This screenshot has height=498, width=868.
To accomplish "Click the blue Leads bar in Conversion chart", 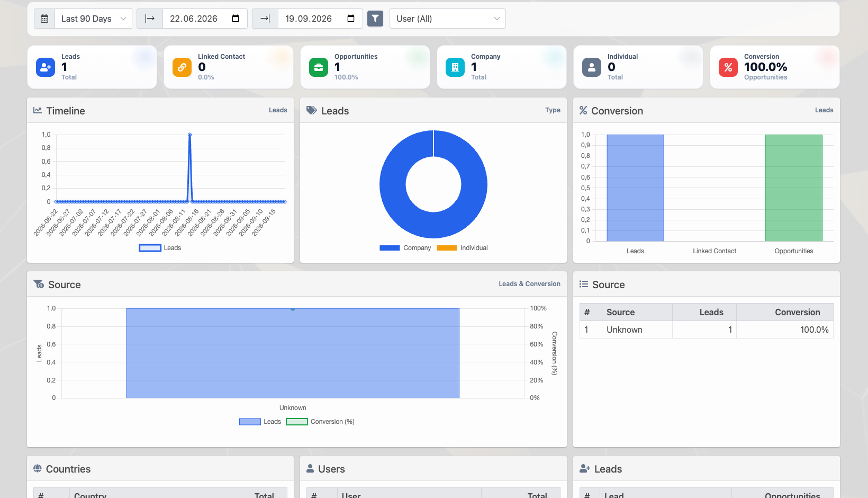I will tap(635, 188).
